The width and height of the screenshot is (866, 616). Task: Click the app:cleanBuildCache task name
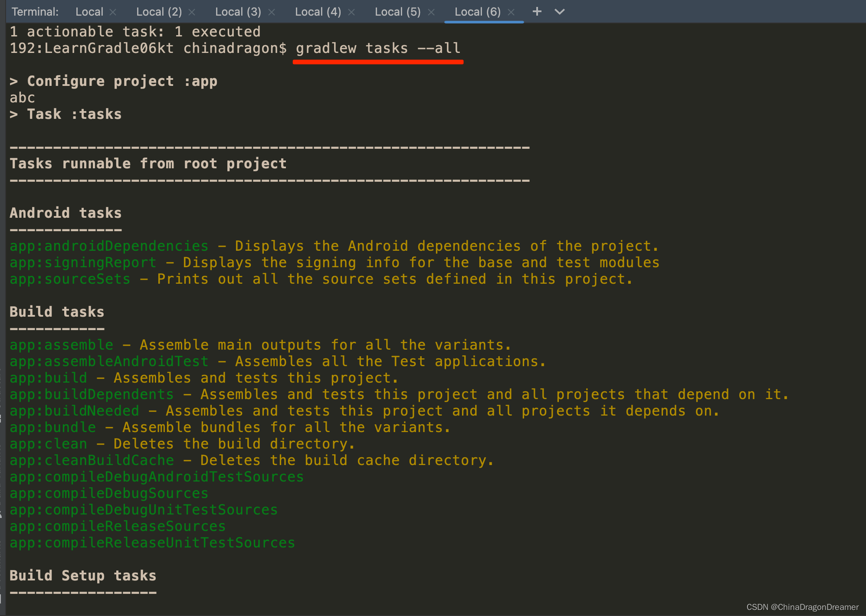92,460
